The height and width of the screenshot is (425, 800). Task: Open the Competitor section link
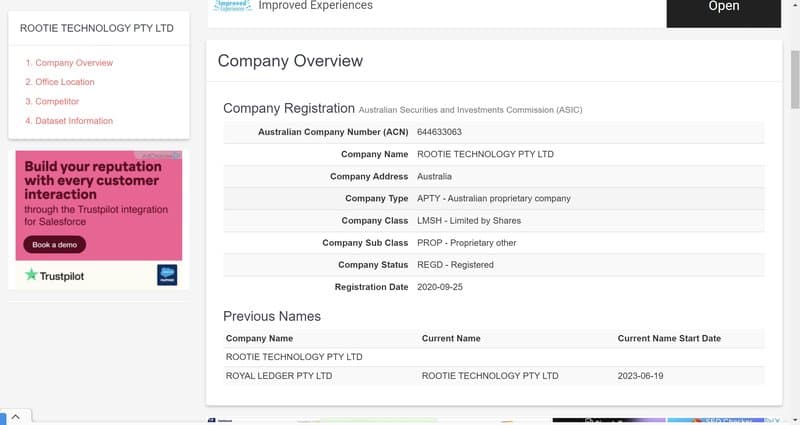52,102
